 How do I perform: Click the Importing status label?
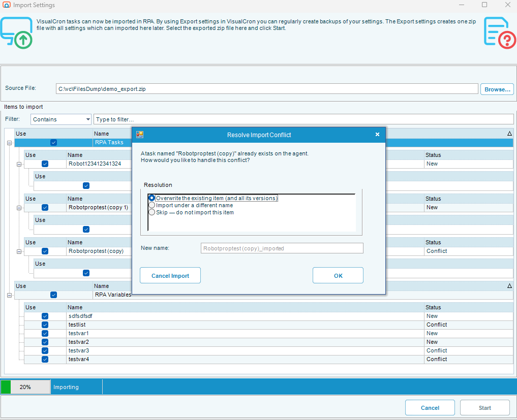[x=66, y=387]
